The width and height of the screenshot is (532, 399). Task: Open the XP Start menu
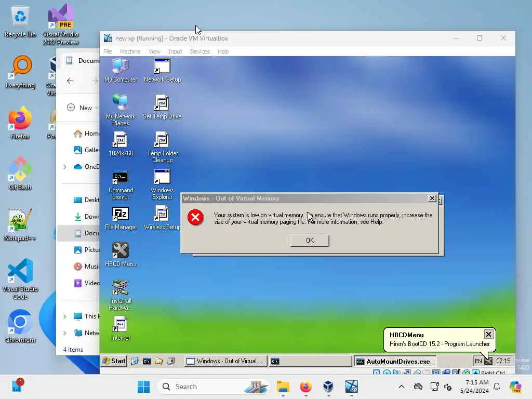coord(114,361)
